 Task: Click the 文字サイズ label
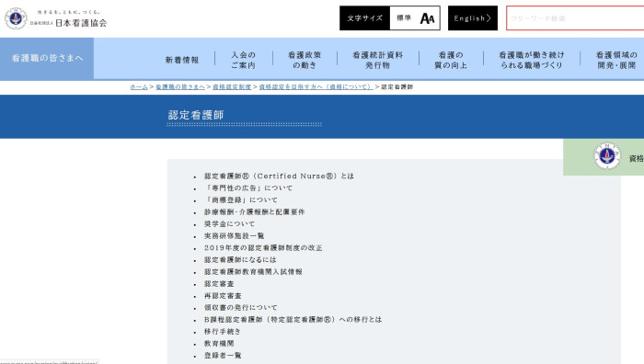364,18
